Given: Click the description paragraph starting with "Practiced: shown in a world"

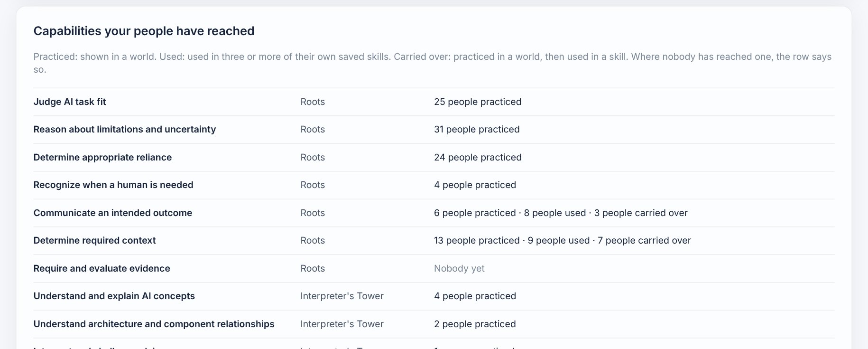Looking at the screenshot, I should (433, 63).
